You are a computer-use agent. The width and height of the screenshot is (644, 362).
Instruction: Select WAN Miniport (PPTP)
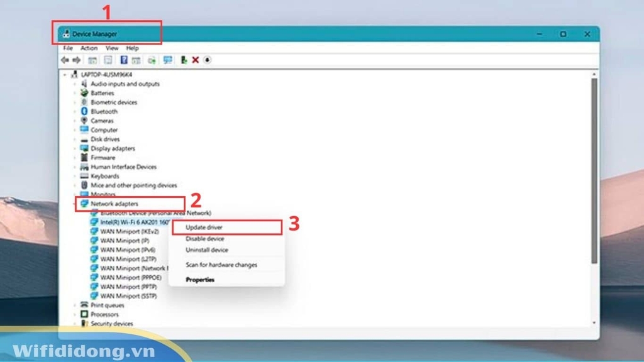coord(128,287)
